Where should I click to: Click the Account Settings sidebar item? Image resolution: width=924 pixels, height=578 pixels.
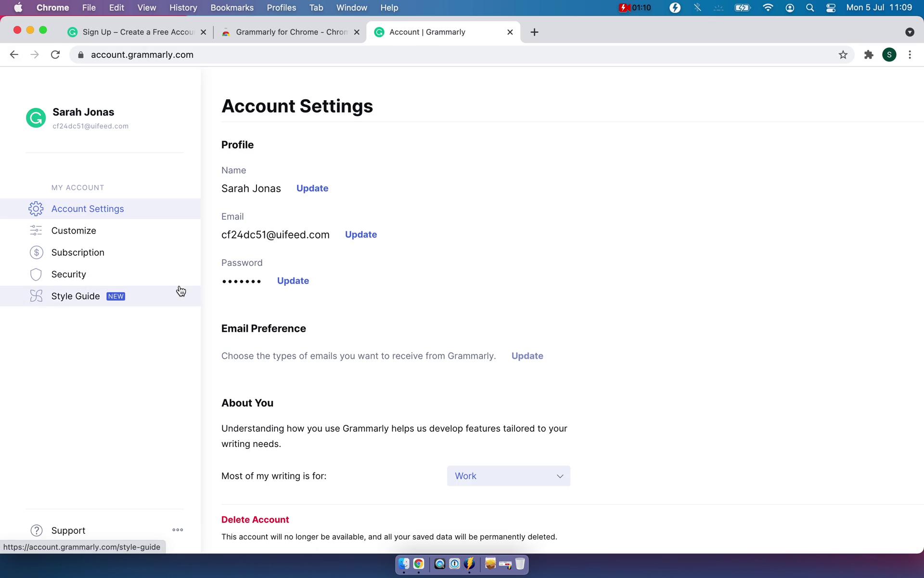point(100,209)
